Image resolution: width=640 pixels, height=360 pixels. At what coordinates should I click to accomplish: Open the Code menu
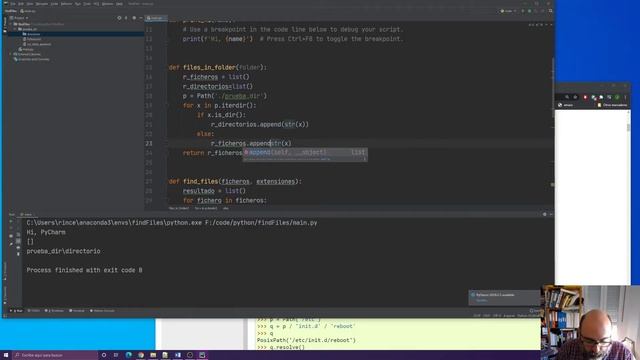[x=54, y=4]
